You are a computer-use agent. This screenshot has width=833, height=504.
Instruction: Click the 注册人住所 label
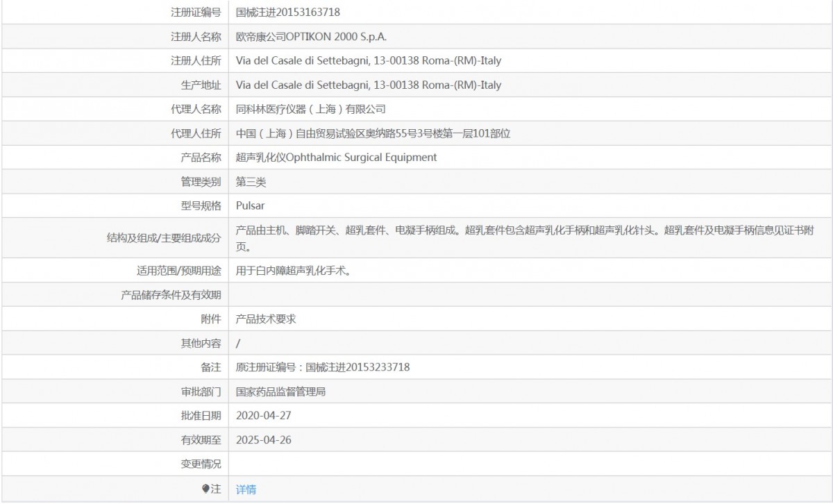coord(196,60)
